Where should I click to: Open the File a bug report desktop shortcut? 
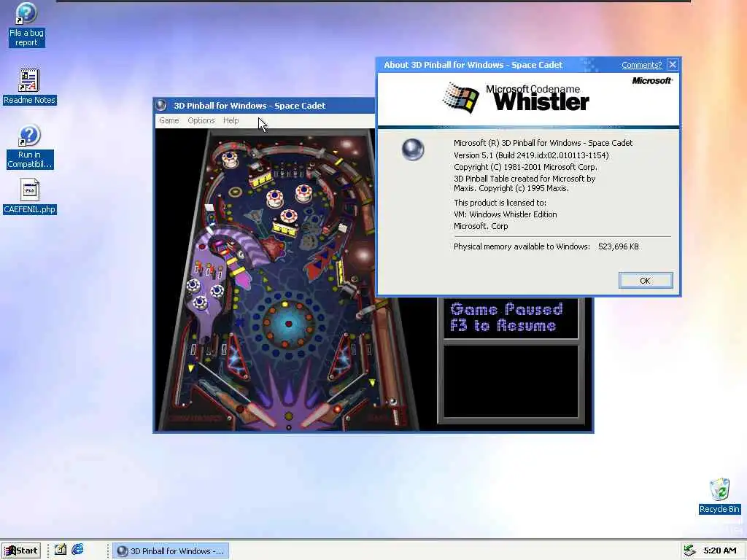[26, 24]
